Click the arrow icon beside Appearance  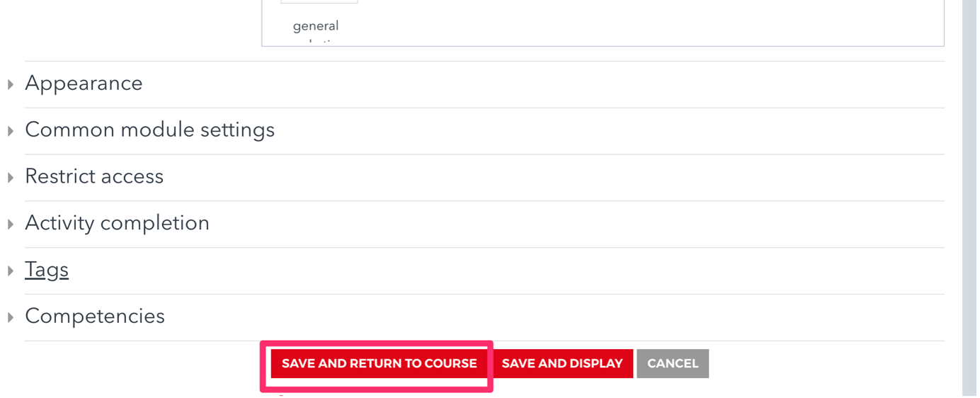click(11, 84)
